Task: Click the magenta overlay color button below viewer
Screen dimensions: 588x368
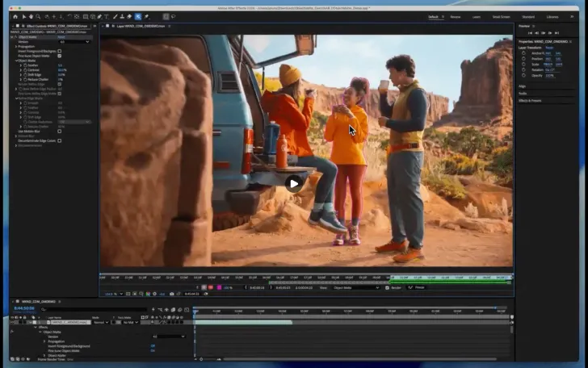Action: (x=220, y=287)
